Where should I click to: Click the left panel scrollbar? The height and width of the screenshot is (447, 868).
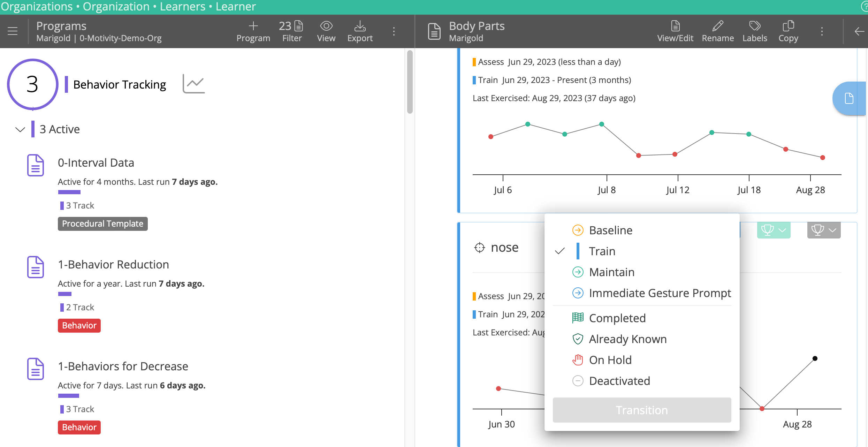click(410, 82)
